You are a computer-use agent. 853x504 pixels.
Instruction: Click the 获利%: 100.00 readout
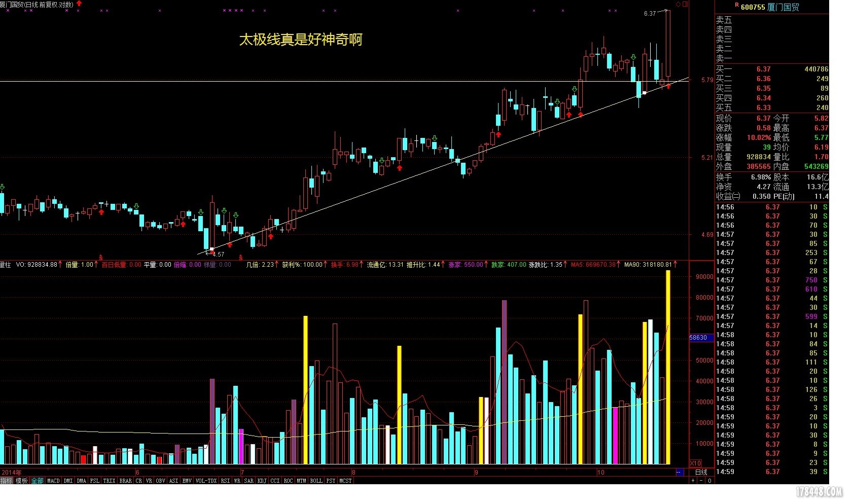[302, 265]
